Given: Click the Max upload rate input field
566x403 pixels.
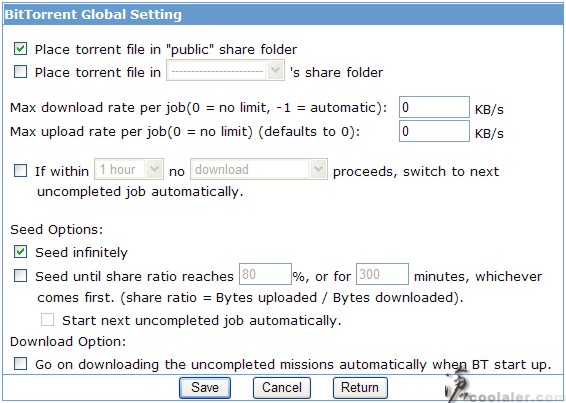Looking at the screenshot, I should [434, 131].
